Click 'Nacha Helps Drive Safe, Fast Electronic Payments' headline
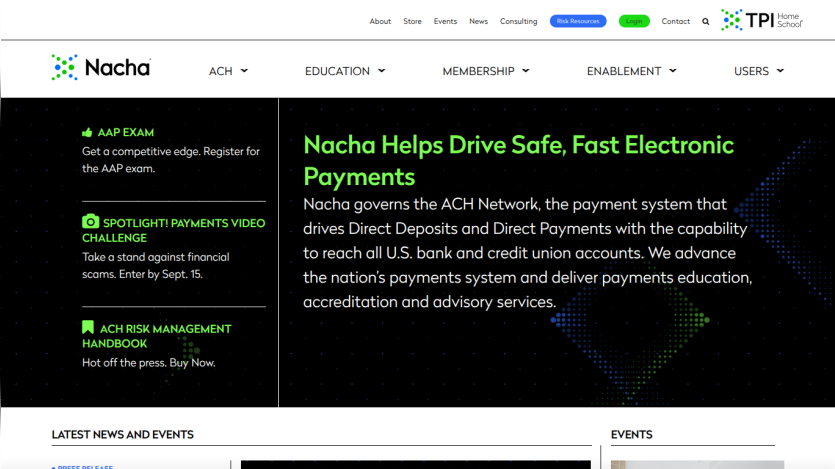 click(518, 160)
